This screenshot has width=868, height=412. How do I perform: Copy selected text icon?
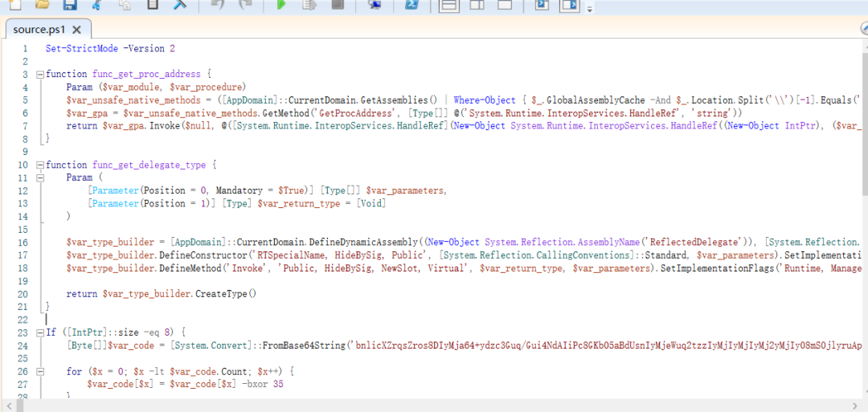(x=125, y=5)
